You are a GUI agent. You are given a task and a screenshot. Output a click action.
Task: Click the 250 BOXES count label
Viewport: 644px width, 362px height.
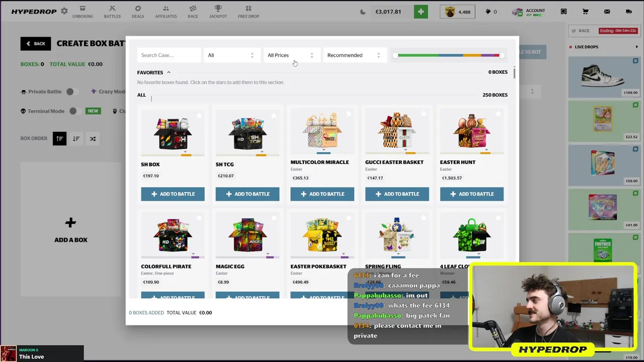point(495,95)
